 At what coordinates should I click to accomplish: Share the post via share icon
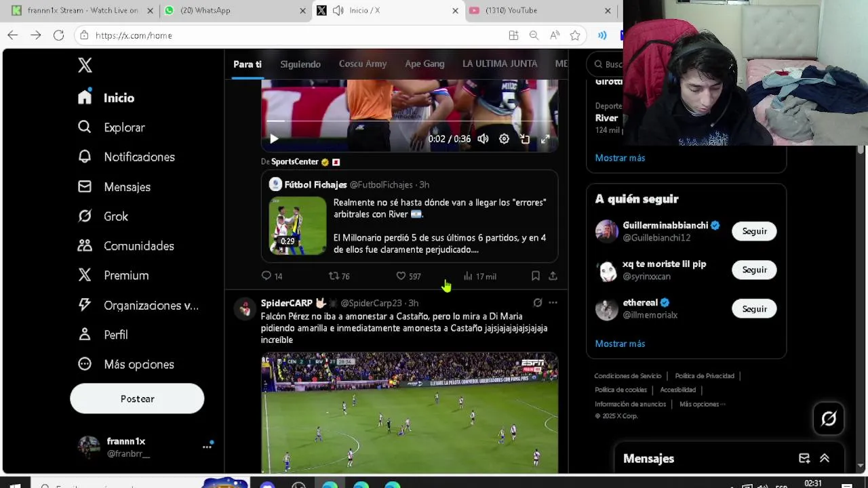tap(553, 276)
